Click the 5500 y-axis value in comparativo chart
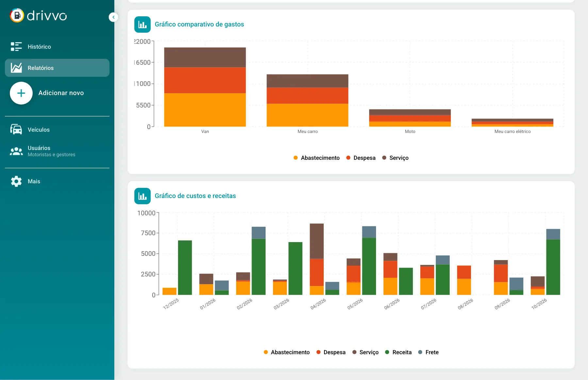588x380 pixels. (x=143, y=105)
